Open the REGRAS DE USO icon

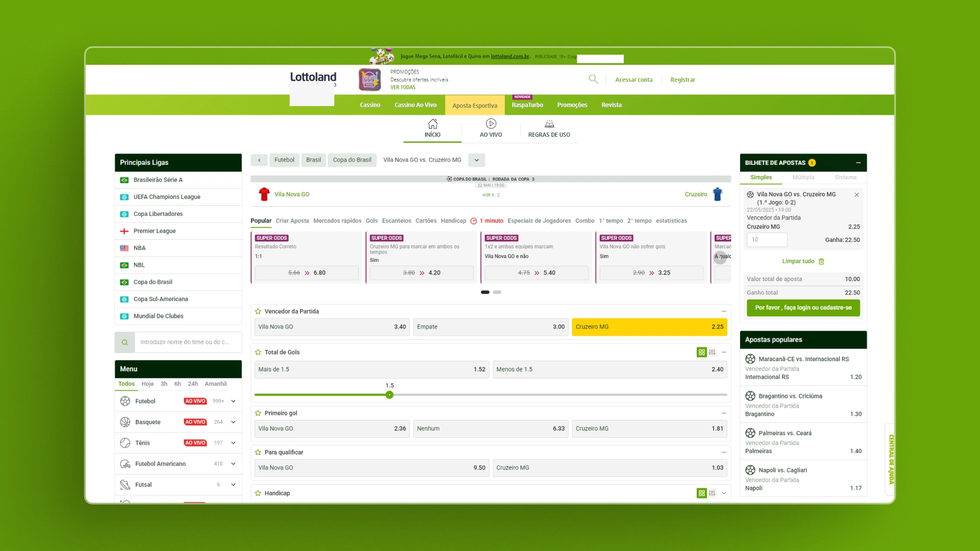[x=549, y=124]
